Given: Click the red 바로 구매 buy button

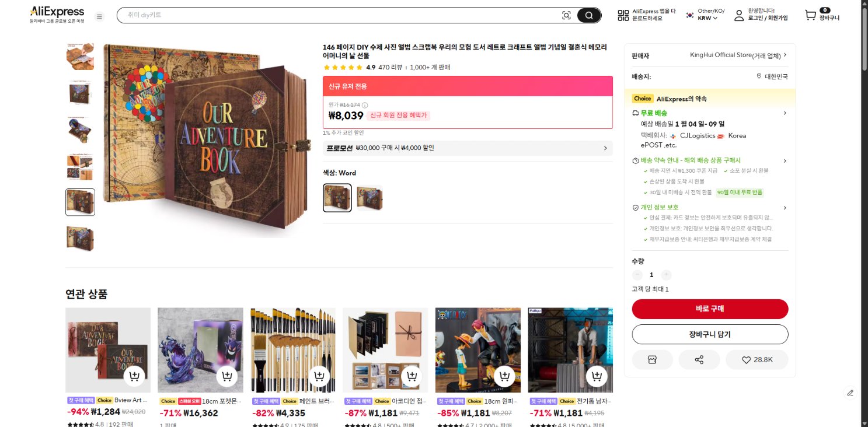Looking at the screenshot, I should [x=710, y=309].
